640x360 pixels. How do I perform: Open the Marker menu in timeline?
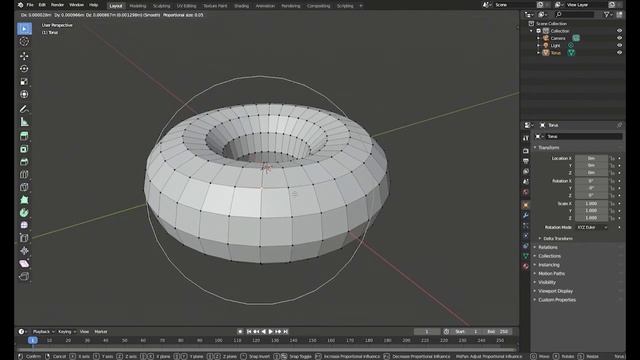click(x=101, y=331)
